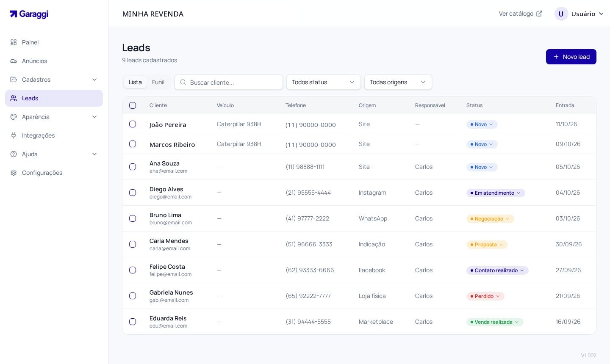Screen dimensions: 610x364
Task: Click the Anúncios car icon
Action: click(x=14, y=61)
